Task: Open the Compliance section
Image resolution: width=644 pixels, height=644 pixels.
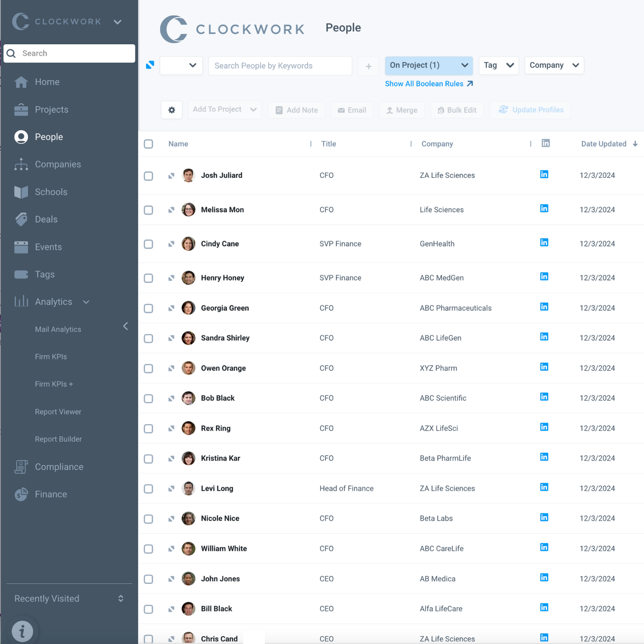Action: pyautogui.click(x=59, y=467)
